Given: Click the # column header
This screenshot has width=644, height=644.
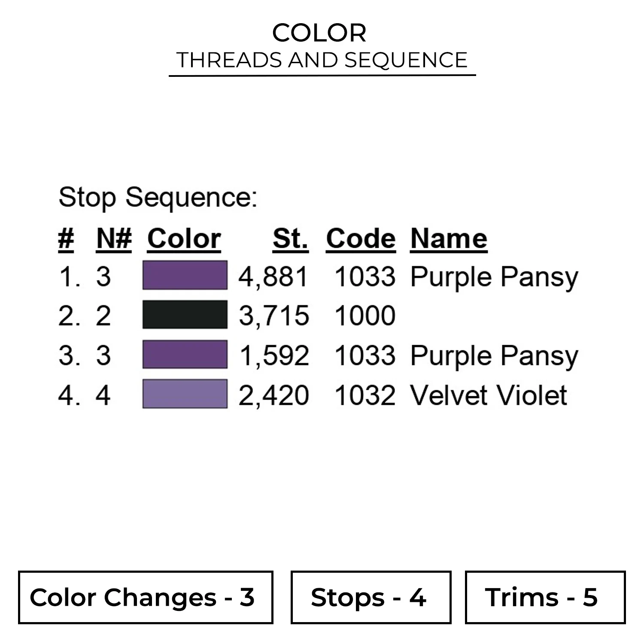Looking at the screenshot, I should (x=66, y=238).
